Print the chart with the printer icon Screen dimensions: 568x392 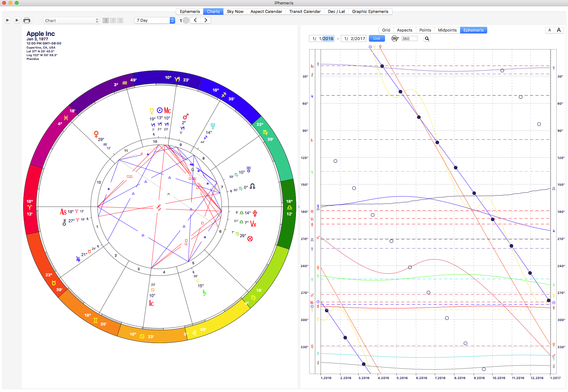pos(27,20)
